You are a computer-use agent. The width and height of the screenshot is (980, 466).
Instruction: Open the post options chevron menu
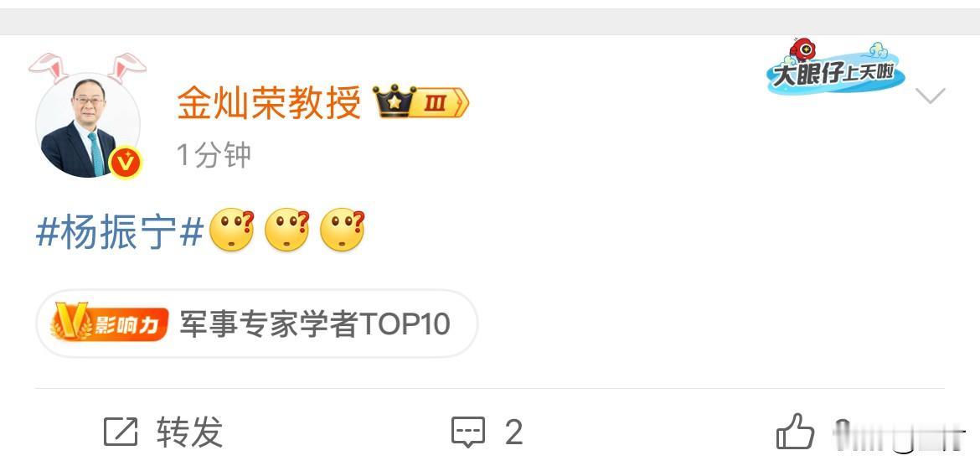click(x=930, y=96)
